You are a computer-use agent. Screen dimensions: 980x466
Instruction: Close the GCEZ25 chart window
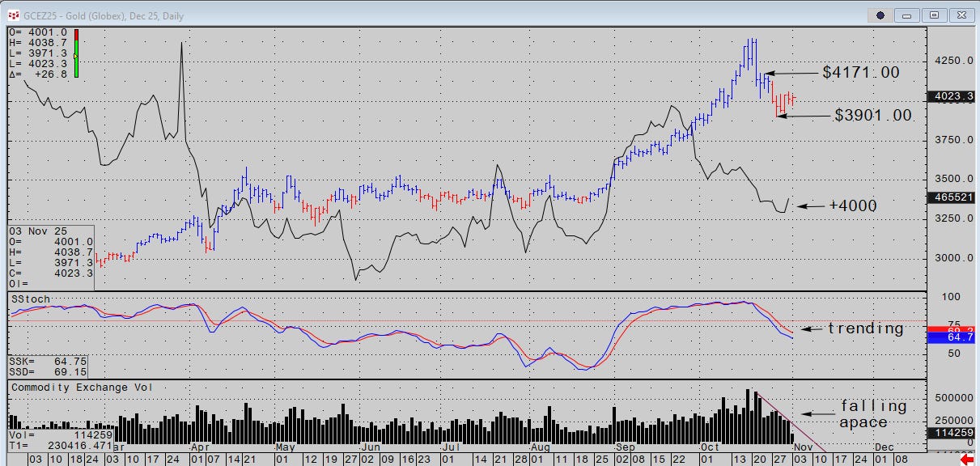pos(961,15)
